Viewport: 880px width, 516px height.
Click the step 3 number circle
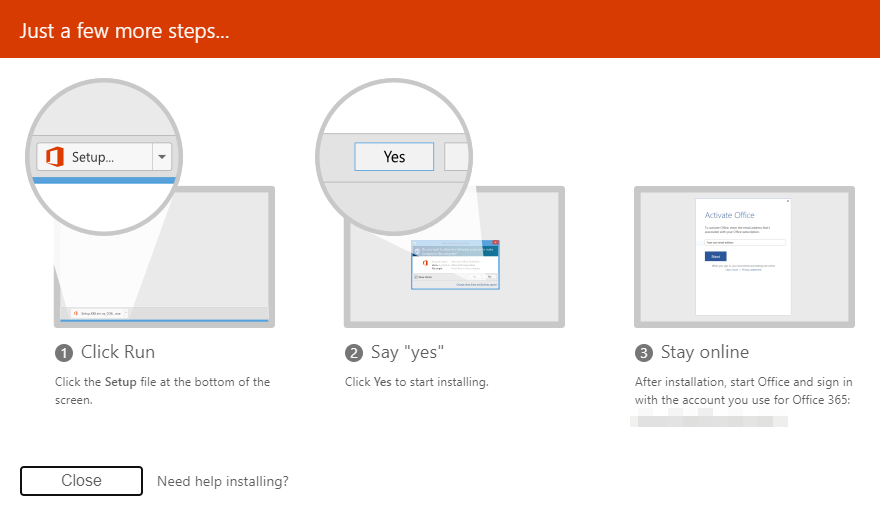click(644, 353)
